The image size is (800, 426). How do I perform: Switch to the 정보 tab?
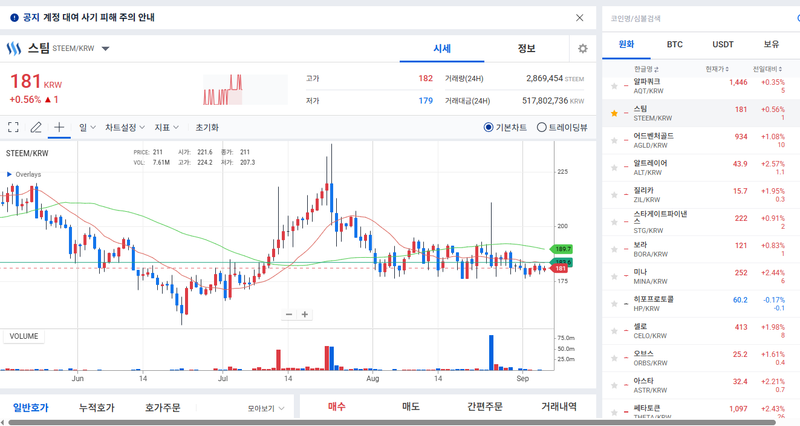[x=527, y=48]
